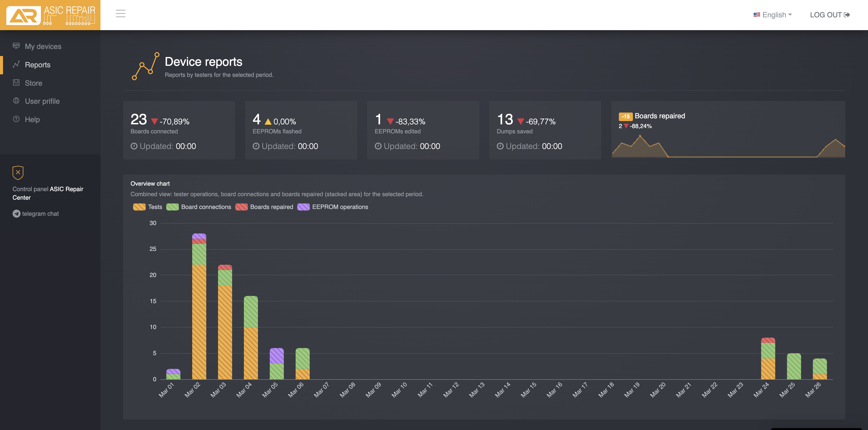The height and width of the screenshot is (430, 868).
Task: Open the English language dropdown
Action: [x=773, y=15]
